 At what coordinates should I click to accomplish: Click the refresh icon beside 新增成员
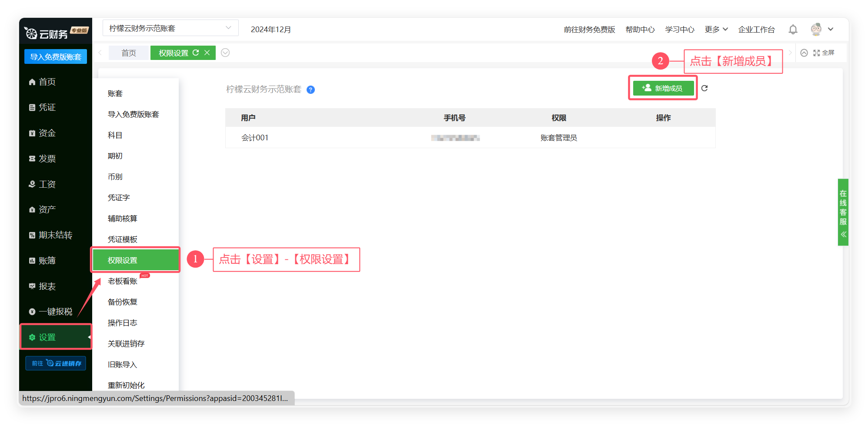click(704, 88)
